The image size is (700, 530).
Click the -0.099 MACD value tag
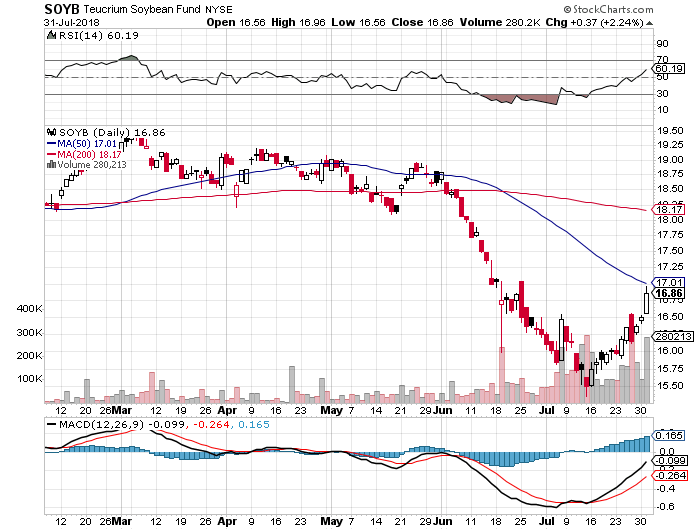pos(670,461)
